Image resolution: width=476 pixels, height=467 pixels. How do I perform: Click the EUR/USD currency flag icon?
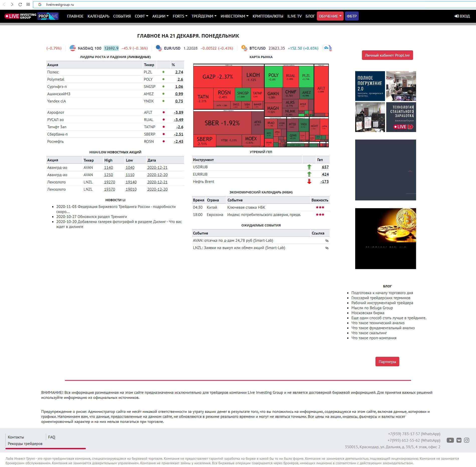[159, 48]
